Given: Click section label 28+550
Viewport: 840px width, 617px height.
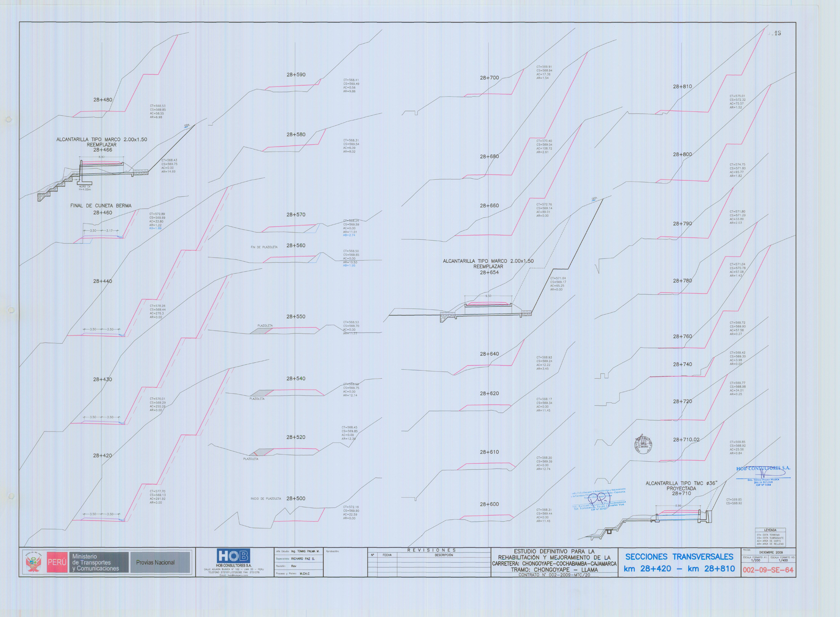Looking at the screenshot, I should coord(296,317).
